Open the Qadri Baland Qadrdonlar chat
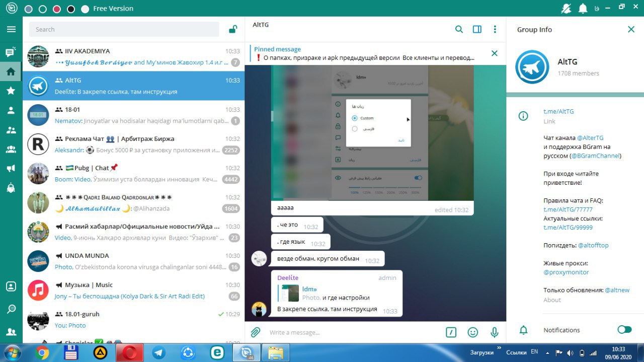 [x=134, y=202]
